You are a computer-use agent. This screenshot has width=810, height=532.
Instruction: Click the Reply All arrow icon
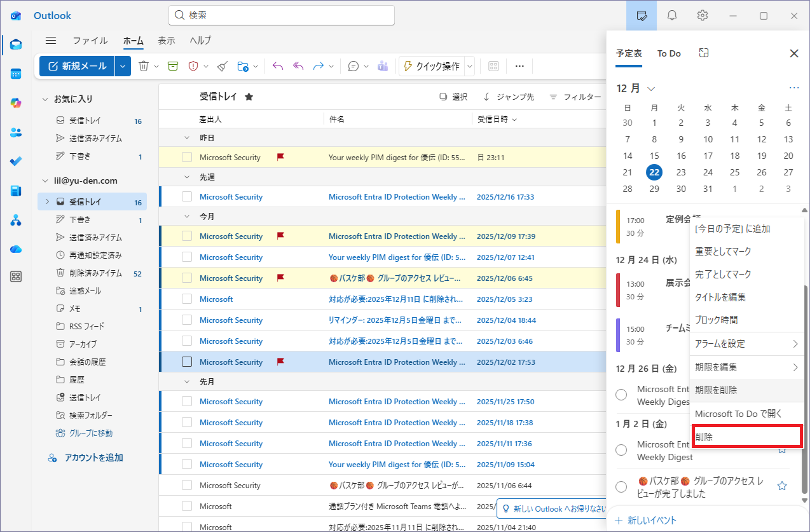(298, 66)
